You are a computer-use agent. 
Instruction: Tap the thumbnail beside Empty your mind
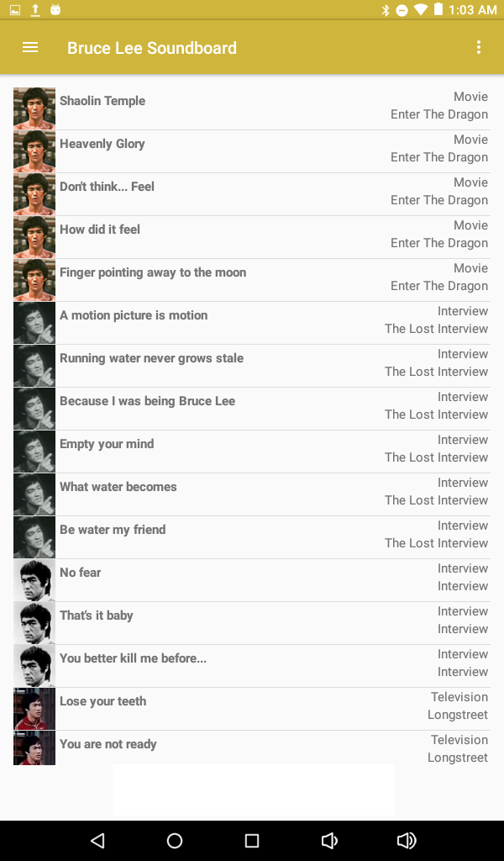tap(34, 452)
